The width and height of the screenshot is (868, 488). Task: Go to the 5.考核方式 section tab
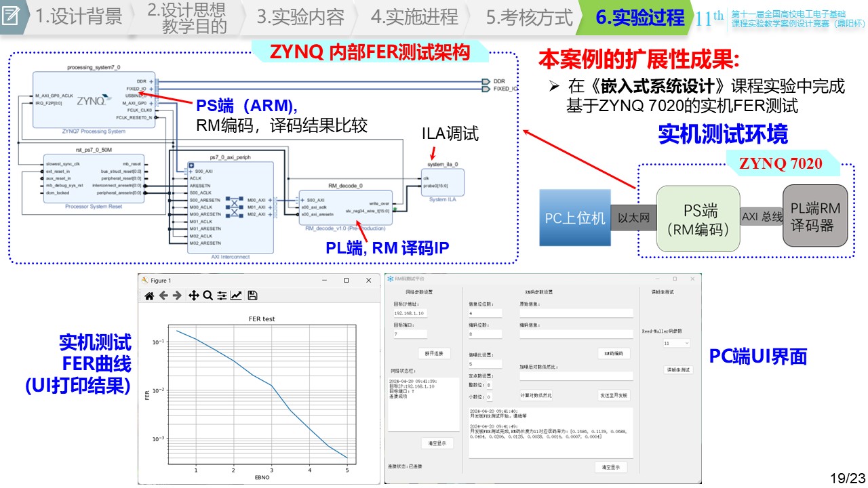529,18
